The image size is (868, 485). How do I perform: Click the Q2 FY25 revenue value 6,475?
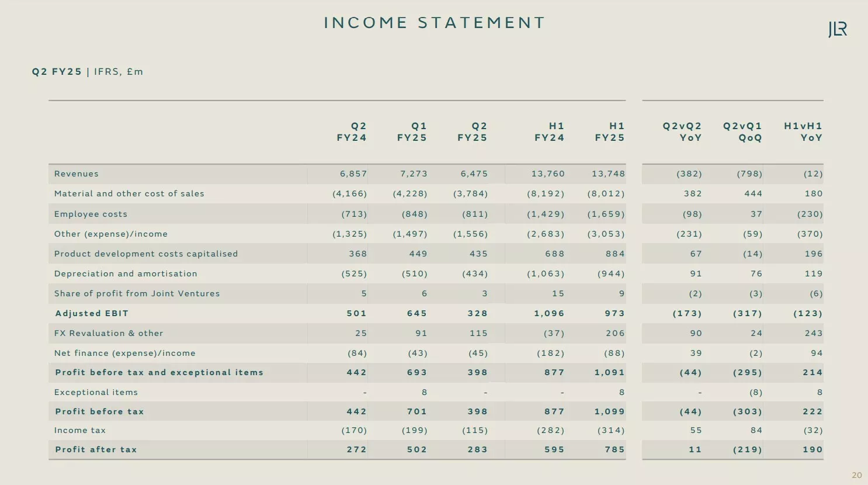[x=474, y=174]
